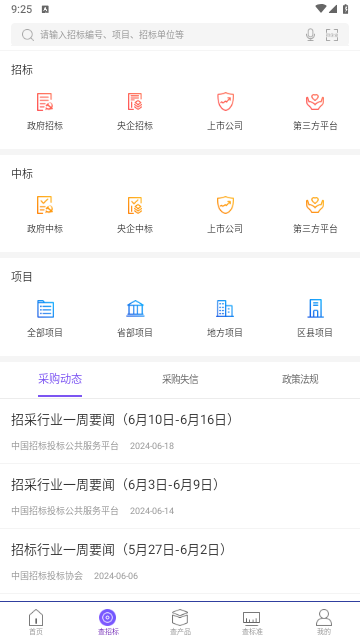Open article 招采行业一周要闻（6月10日-6月16日）
The width and height of the screenshot is (360, 640).
coord(180,431)
